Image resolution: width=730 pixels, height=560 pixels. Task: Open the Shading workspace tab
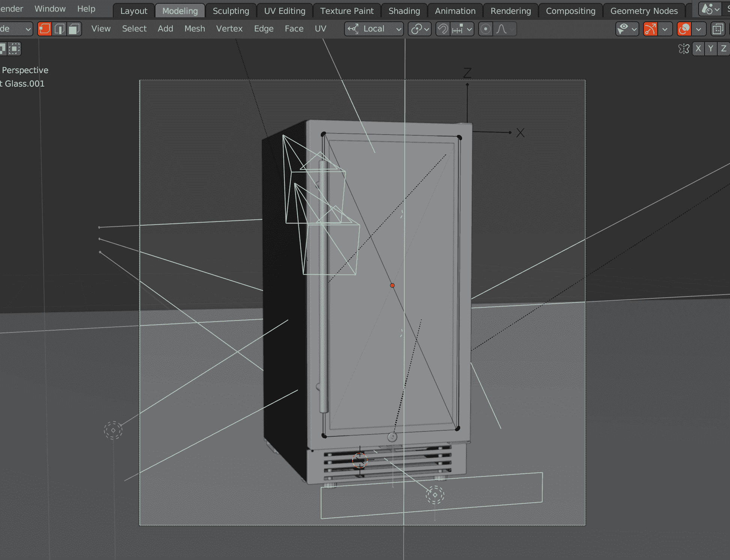(x=404, y=11)
